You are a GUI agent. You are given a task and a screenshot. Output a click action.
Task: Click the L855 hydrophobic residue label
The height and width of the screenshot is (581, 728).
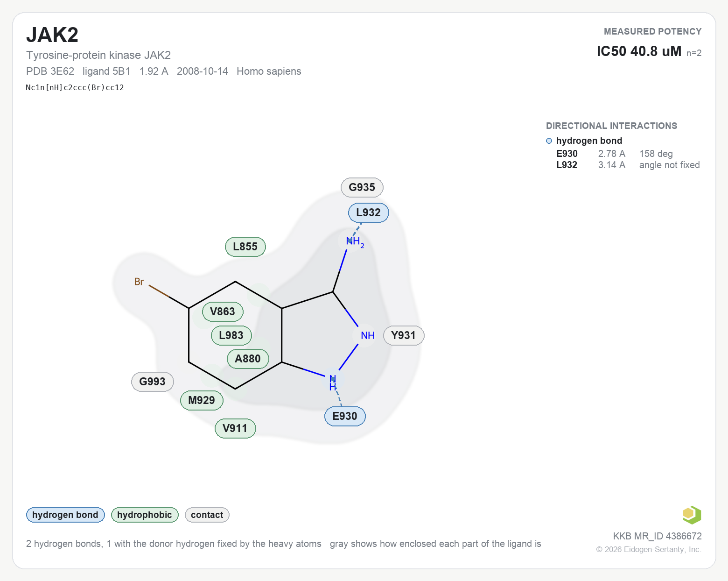tap(245, 247)
